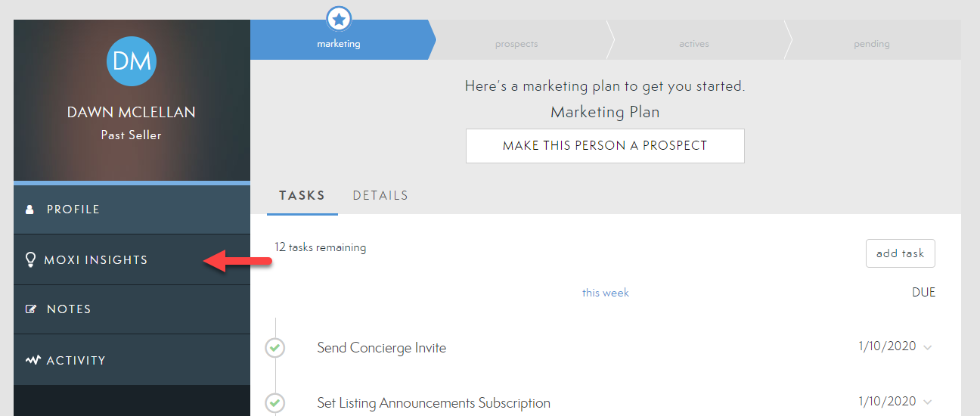Image resolution: width=980 pixels, height=416 pixels.
Task: Click the star icon above marketing stage
Action: (339, 18)
